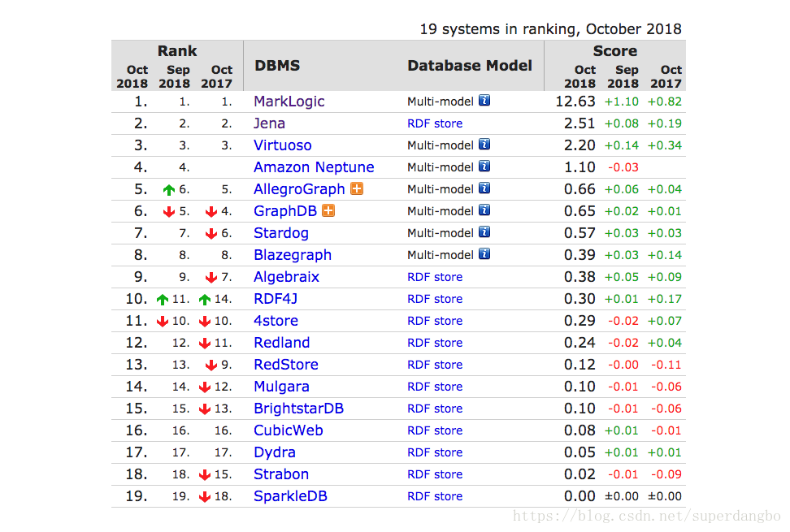Open the Jena DBMS link
790x532 pixels.
tap(270, 123)
